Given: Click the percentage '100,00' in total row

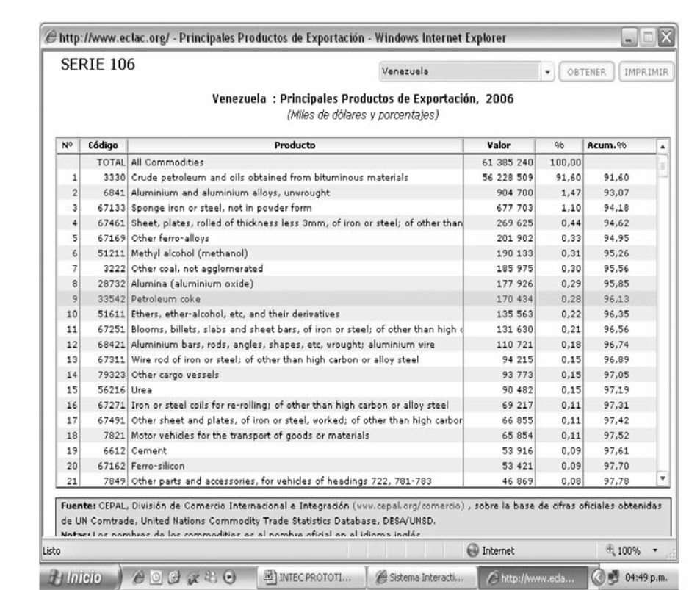Looking at the screenshot, I should 566,162.
